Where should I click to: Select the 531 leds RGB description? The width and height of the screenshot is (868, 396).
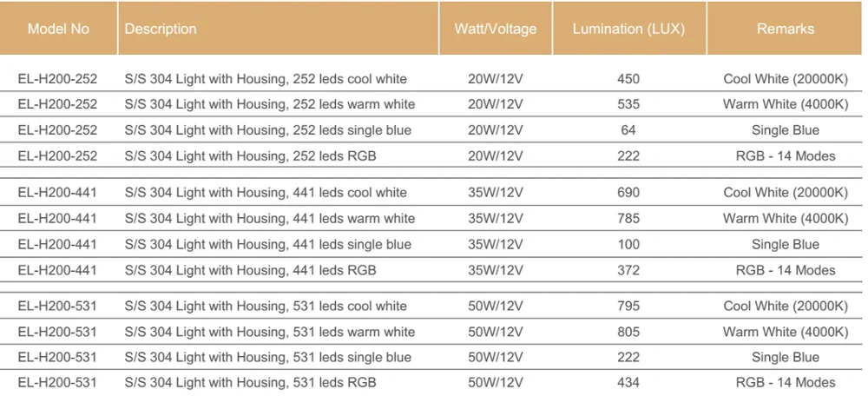pyautogui.click(x=251, y=382)
